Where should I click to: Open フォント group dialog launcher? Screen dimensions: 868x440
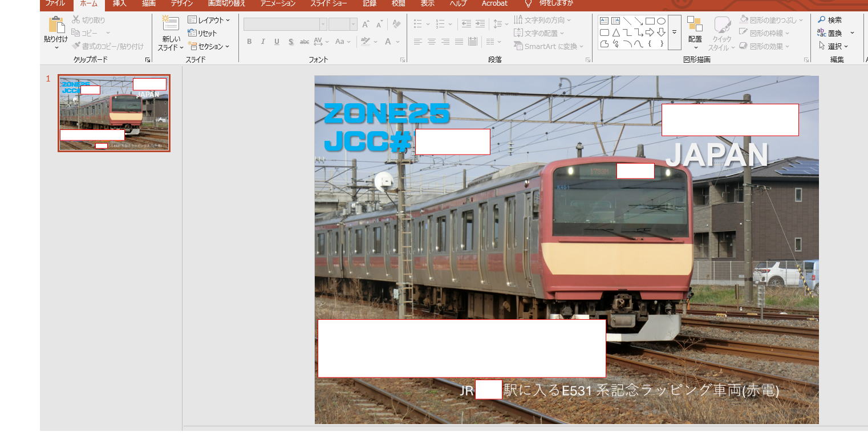[403, 60]
